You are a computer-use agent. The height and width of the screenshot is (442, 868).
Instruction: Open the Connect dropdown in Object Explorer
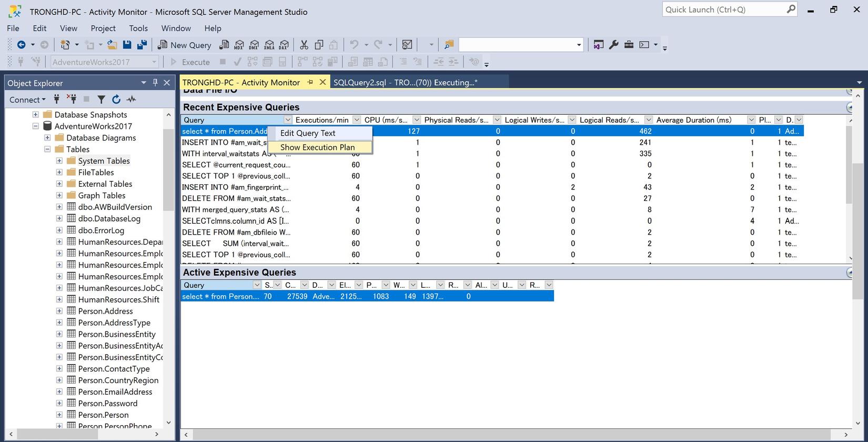[27, 99]
